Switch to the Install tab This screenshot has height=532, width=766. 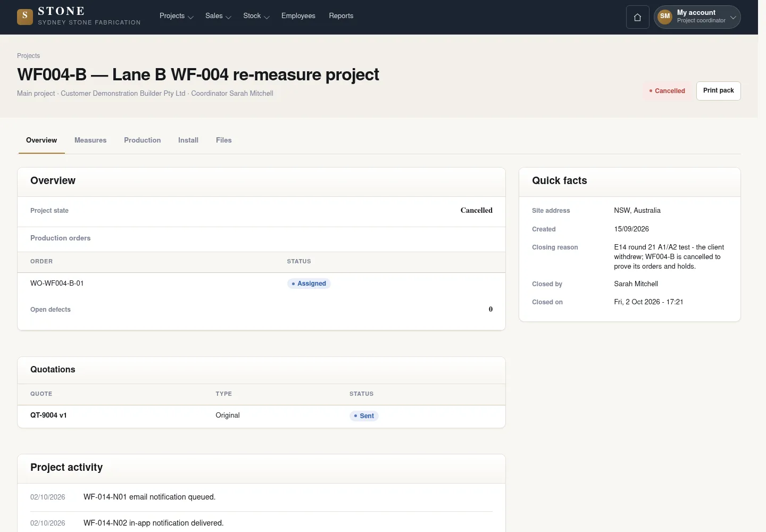188,140
